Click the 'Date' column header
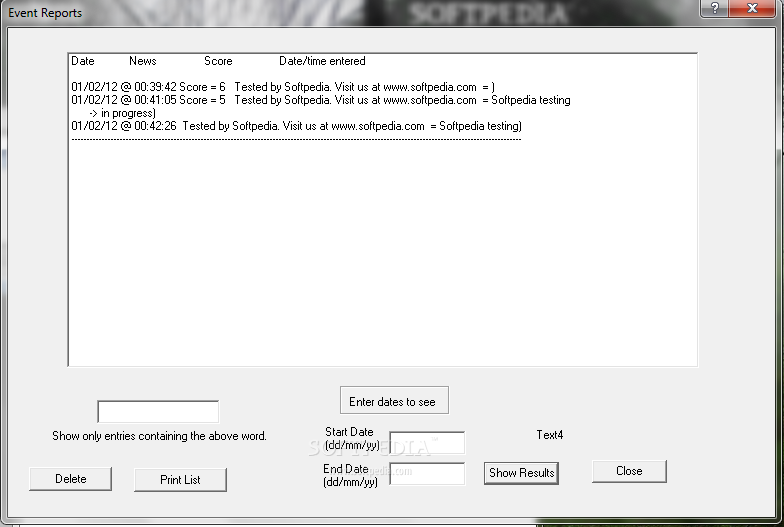 [82, 61]
